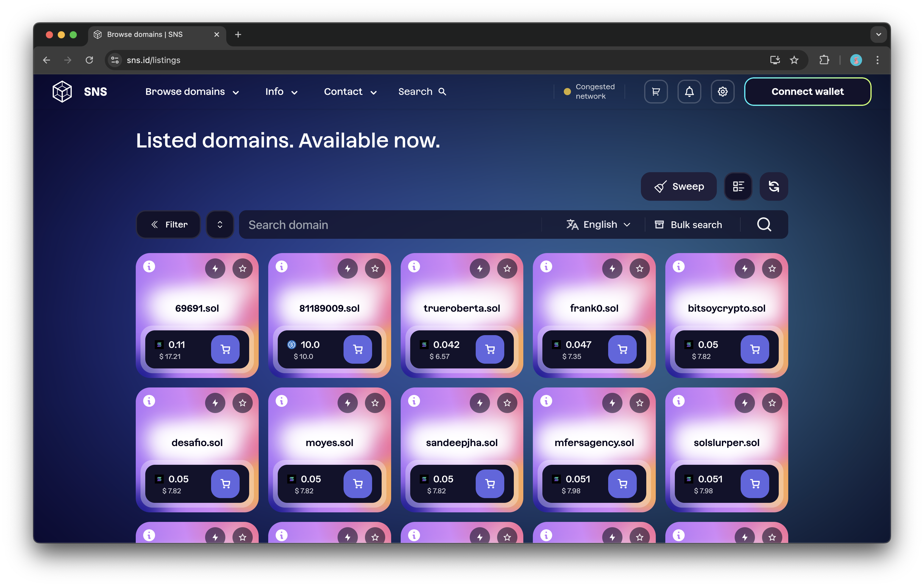Expand the Browse domains dropdown menu
The width and height of the screenshot is (924, 587).
point(192,92)
